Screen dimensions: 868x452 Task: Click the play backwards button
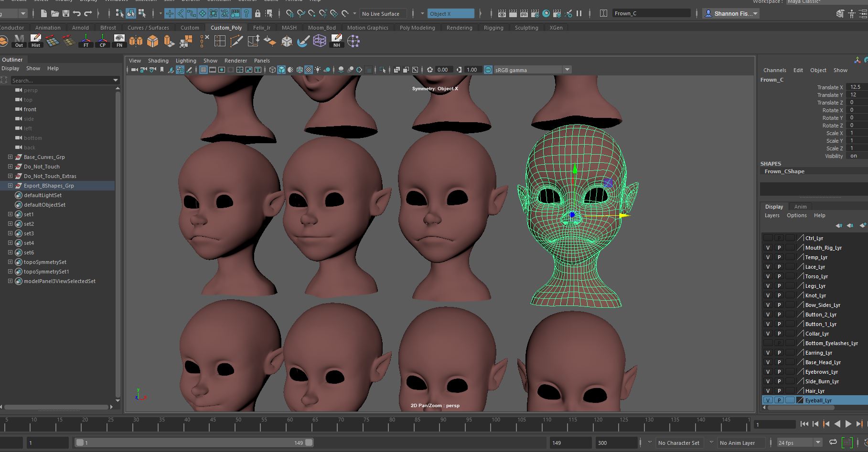point(837,423)
